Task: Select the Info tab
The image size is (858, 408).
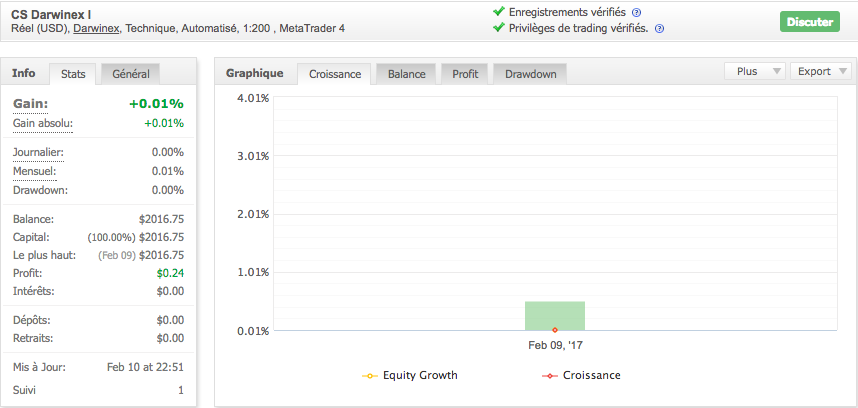Action: pos(24,73)
